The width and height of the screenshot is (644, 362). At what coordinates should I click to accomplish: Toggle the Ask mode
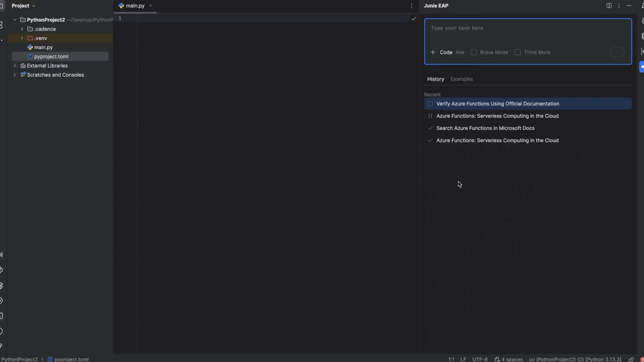click(460, 52)
